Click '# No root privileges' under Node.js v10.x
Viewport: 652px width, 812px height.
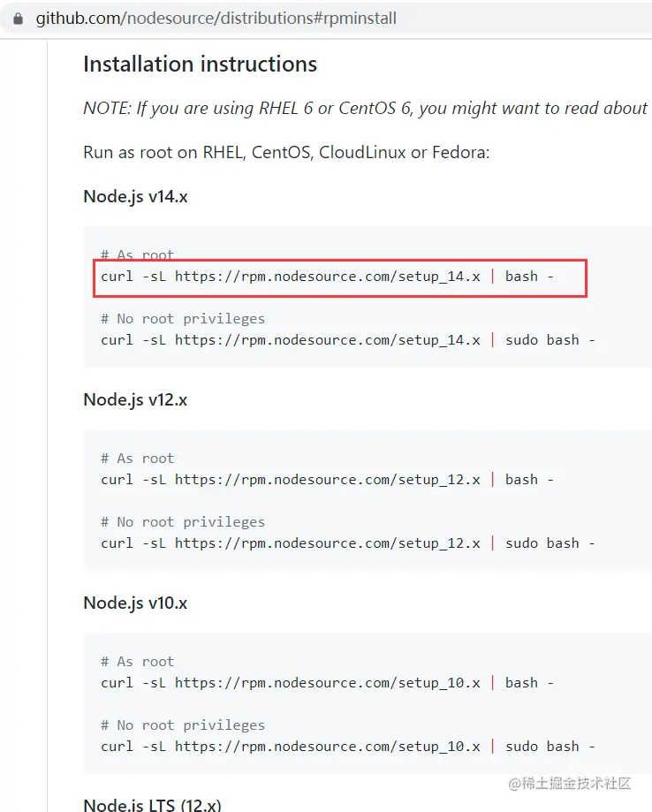183,725
